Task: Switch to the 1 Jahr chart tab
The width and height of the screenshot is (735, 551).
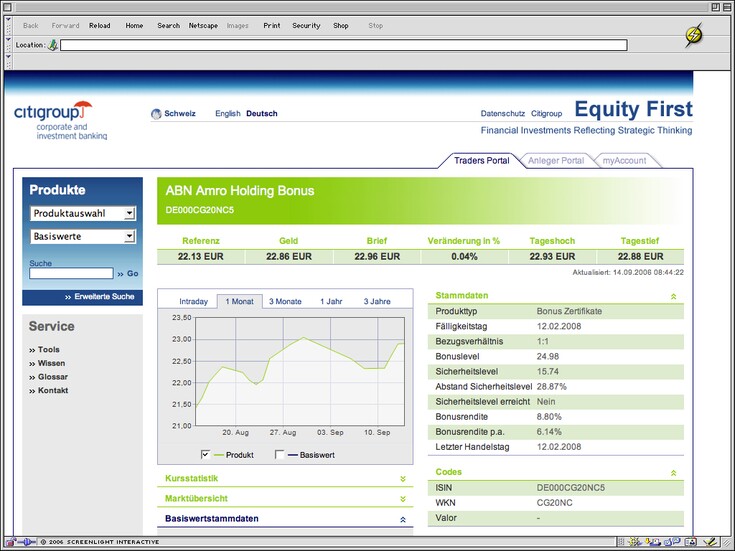Action: tap(331, 302)
